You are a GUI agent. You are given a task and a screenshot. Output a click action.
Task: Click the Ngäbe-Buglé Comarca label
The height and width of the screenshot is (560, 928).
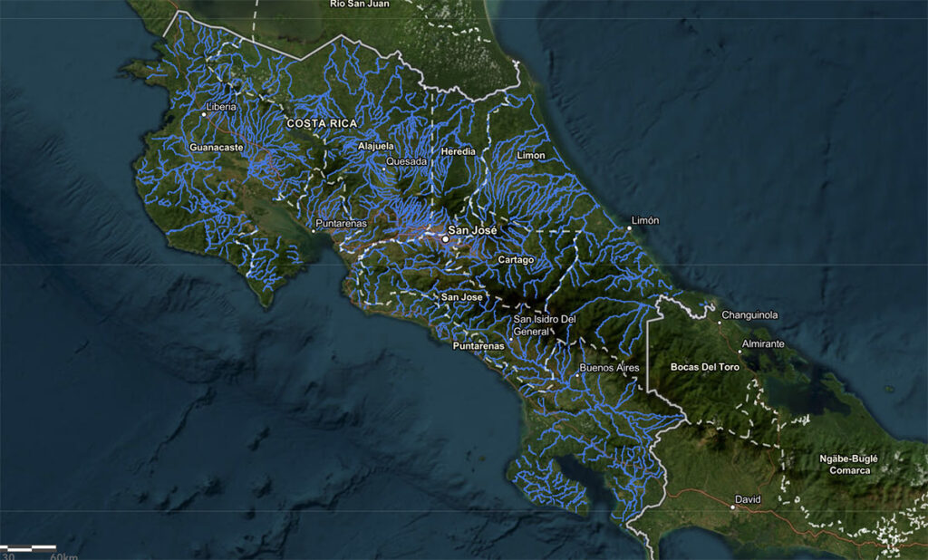(x=850, y=462)
